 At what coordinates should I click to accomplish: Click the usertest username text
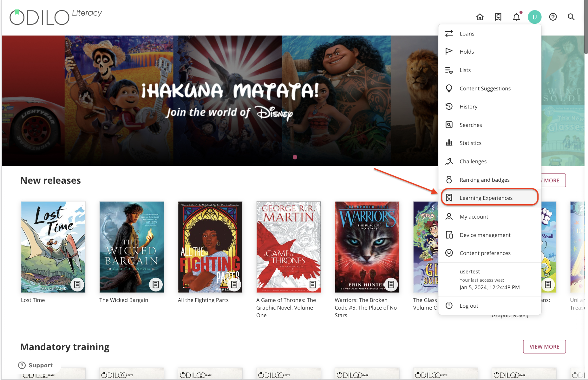[470, 272]
